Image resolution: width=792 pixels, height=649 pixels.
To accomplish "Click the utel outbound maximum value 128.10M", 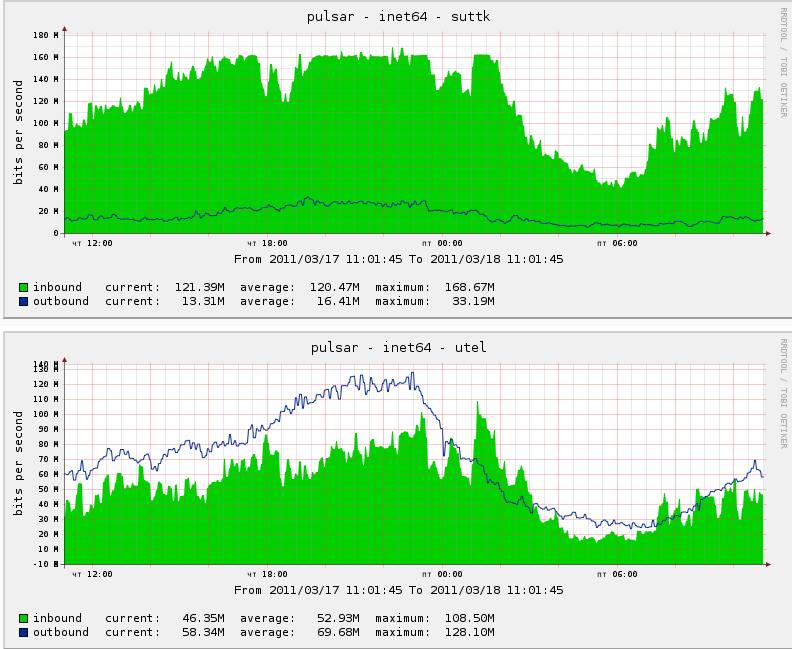I will point(469,632).
